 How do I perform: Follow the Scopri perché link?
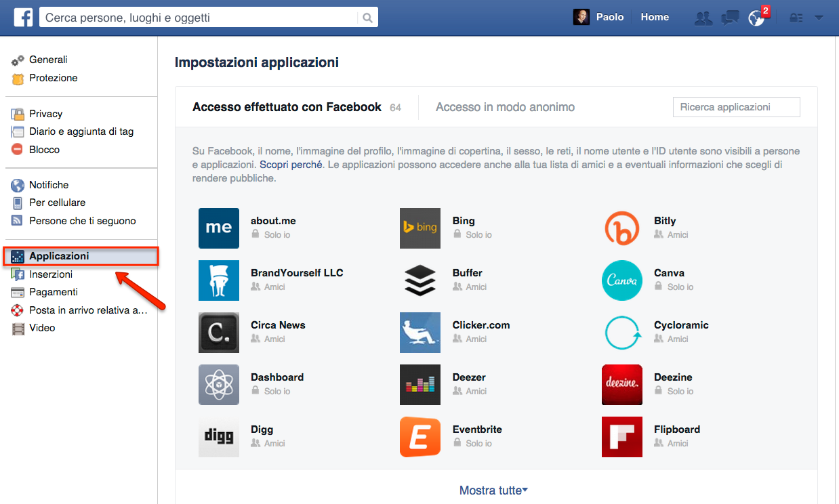pyautogui.click(x=291, y=165)
